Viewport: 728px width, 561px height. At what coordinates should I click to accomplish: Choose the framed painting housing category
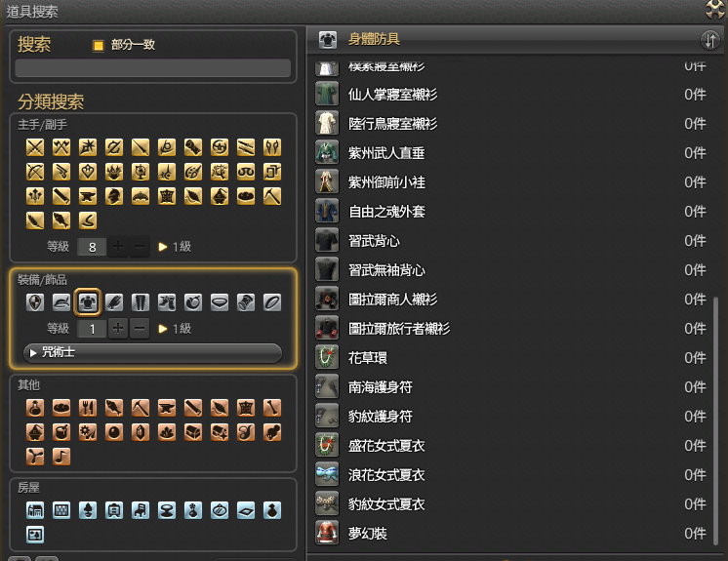click(x=35, y=535)
